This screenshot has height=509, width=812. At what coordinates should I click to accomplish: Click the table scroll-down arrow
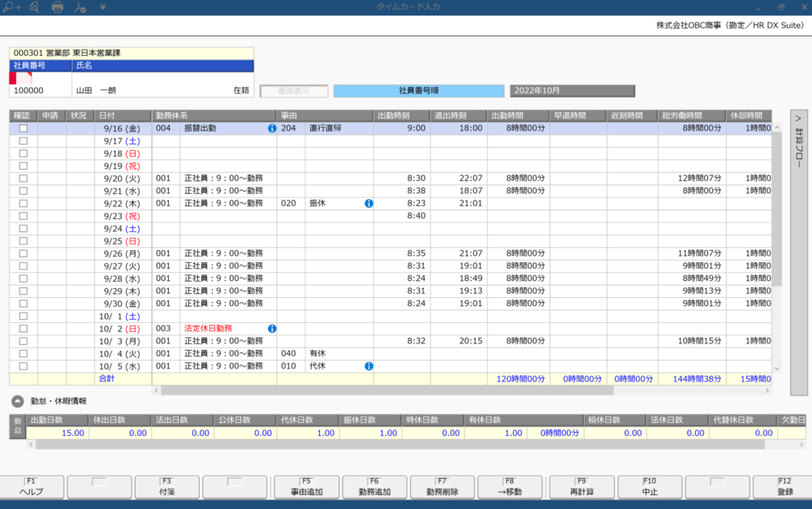(x=777, y=369)
